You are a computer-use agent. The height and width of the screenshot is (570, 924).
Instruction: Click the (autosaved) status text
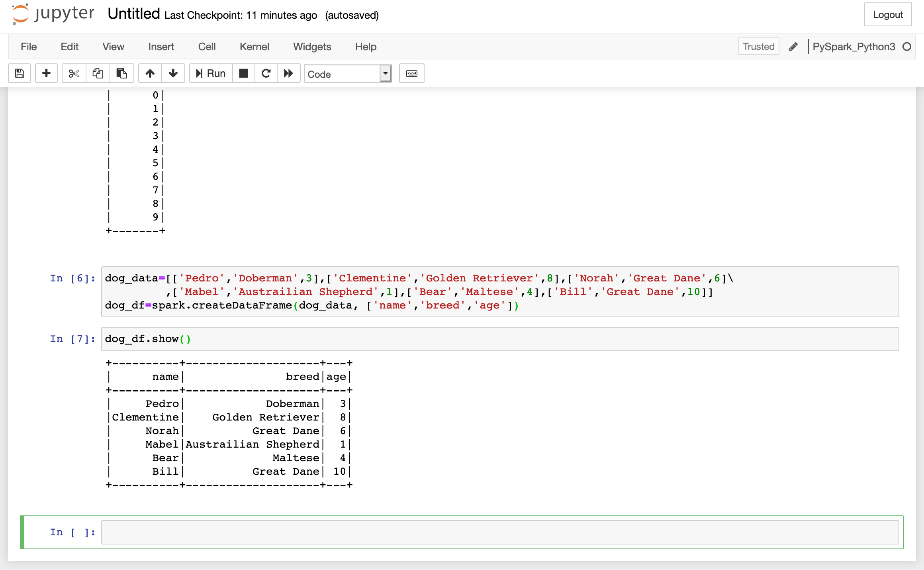point(352,16)
